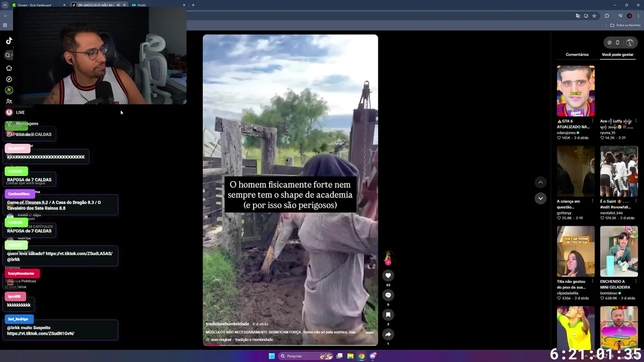Expand the caption with the mais link
The image size is (644, 362).
point(370,332)
